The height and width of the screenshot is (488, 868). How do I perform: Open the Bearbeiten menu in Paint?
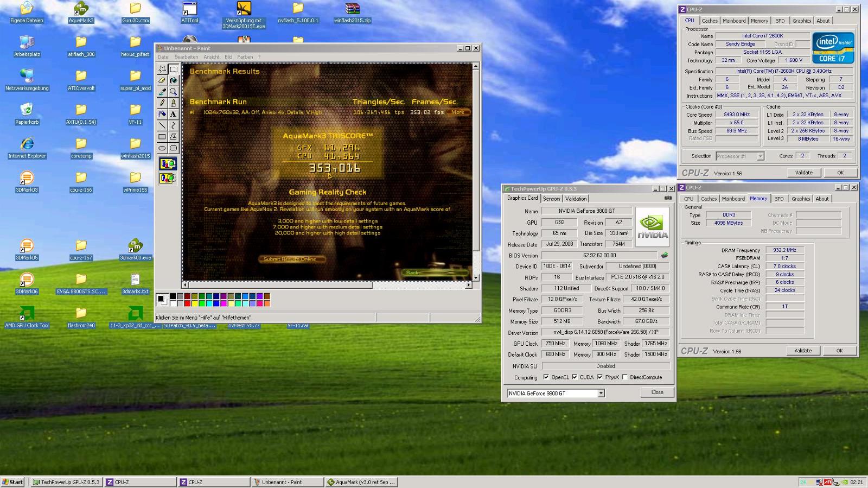coord(186,57)
